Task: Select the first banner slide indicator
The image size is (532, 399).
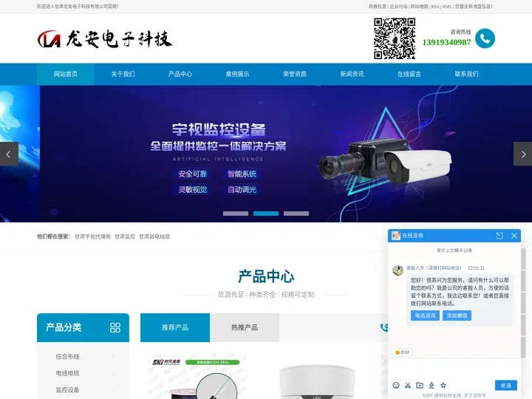Action: point(236,214)
